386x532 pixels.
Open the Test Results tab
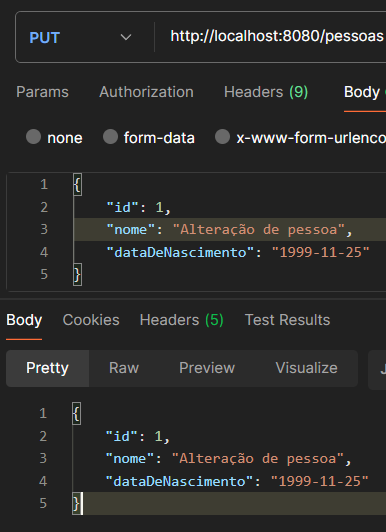287,320
